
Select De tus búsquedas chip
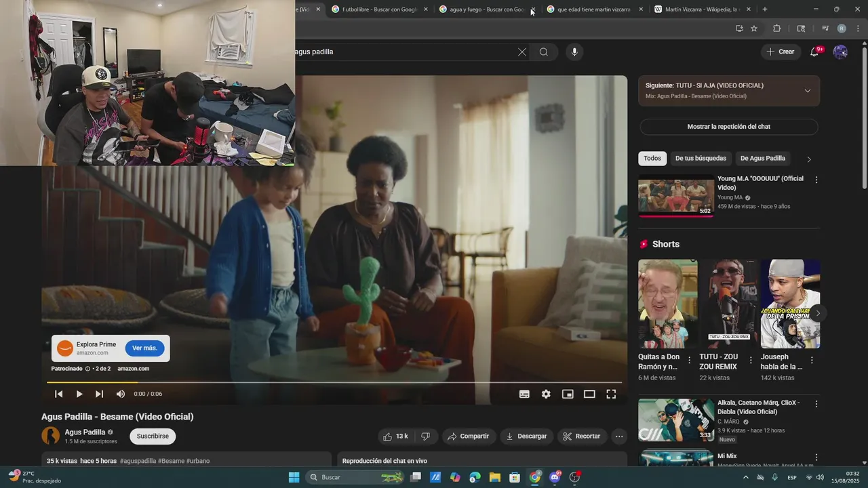(701, 159)
